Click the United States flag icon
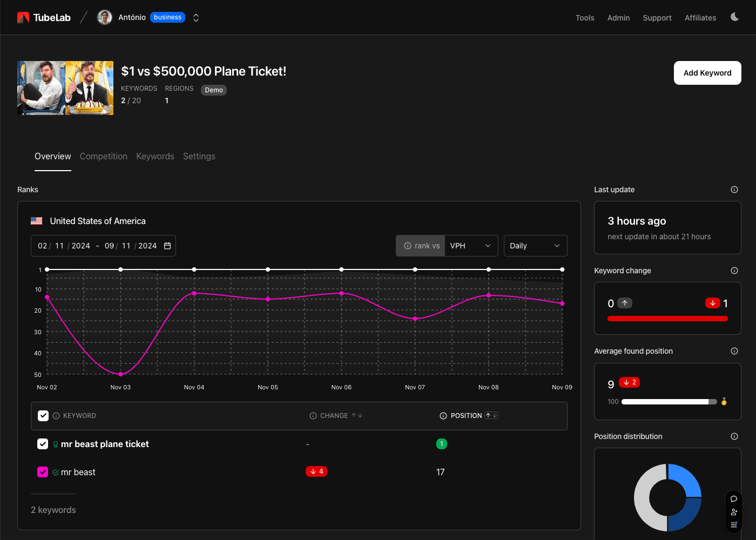Screen dimensions: 756x540 [x=37, y=221]
